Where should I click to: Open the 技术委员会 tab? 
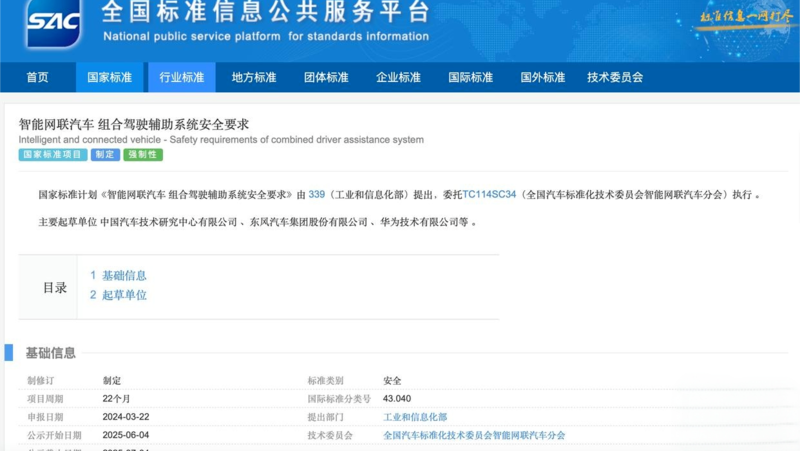[615, 78]
